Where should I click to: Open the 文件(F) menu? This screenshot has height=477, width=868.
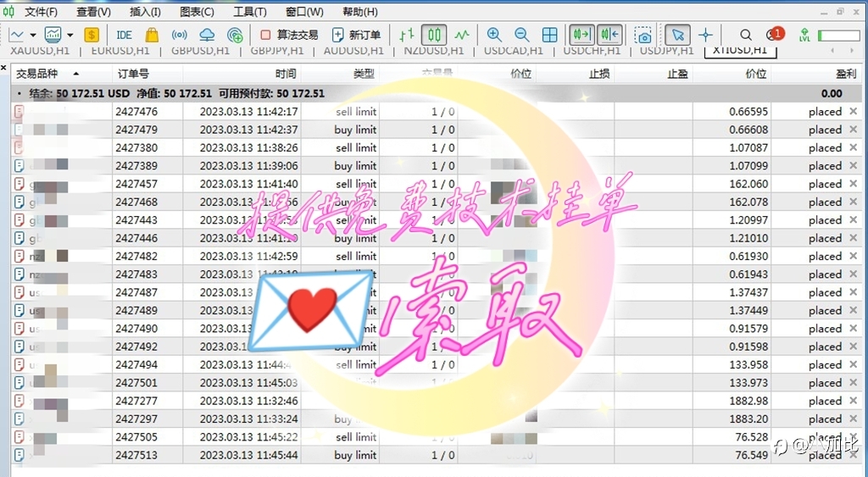click(42, 12)
